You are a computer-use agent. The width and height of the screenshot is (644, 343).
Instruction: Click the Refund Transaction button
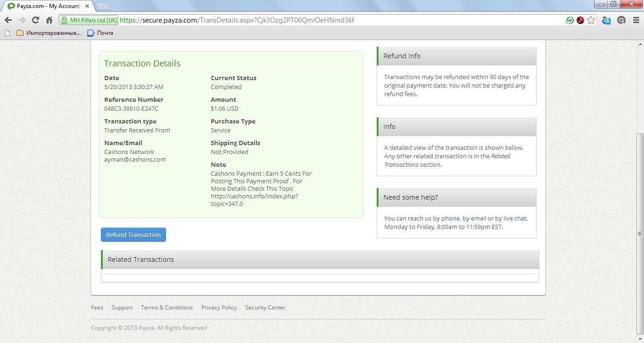pyautogui.click(x=133, y=235)
